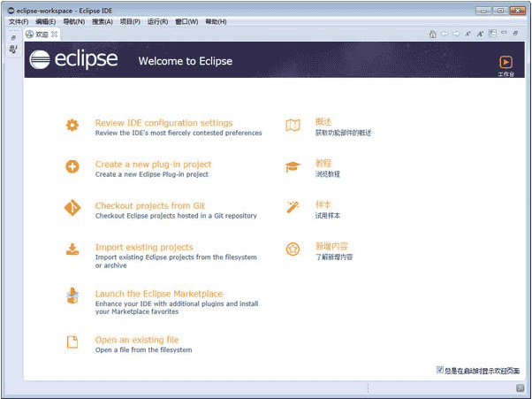Screen dimensions: 532x399
Task: Click the navigate forward arrow
Action: click(x=456, y=35)
